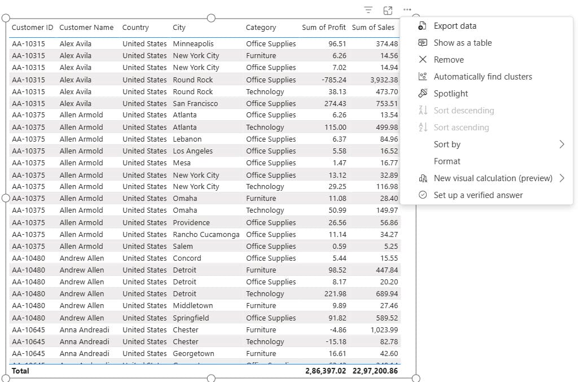Click the Category column header
Image resolution: width=588 pixels, height=382 pixels.
261,27
